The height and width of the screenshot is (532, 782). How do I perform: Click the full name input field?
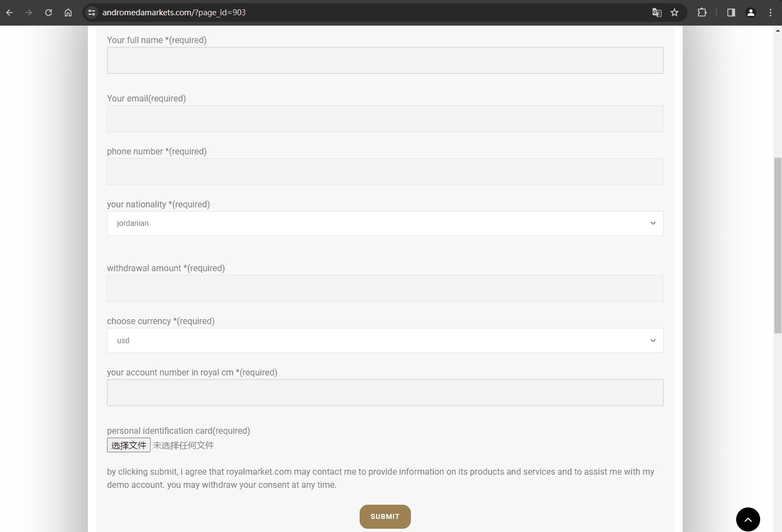point(385,61)
